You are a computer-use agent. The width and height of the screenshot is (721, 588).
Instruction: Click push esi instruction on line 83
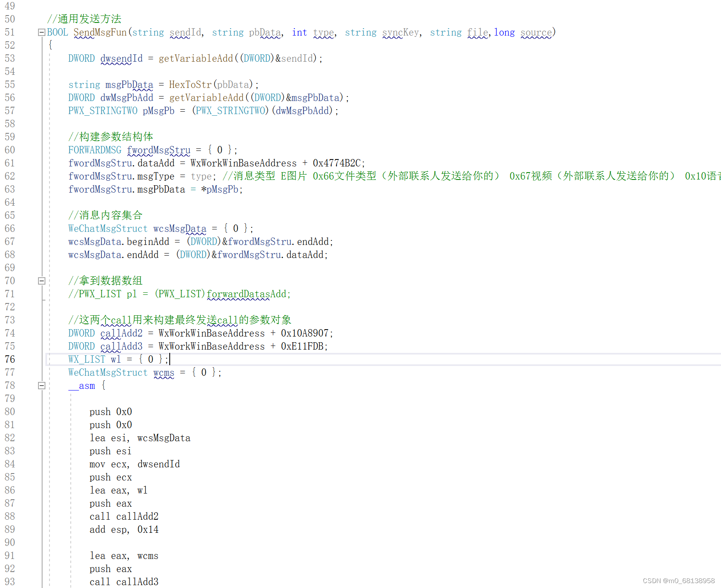point(110,451)
